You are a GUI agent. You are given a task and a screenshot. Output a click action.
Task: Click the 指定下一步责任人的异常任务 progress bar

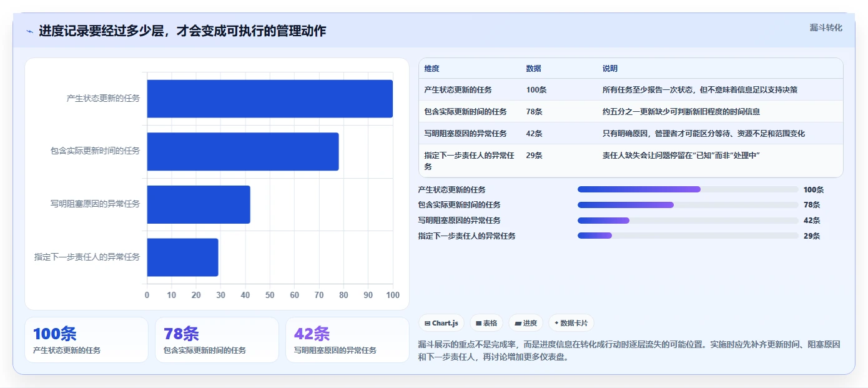click(x=688, y=236)
